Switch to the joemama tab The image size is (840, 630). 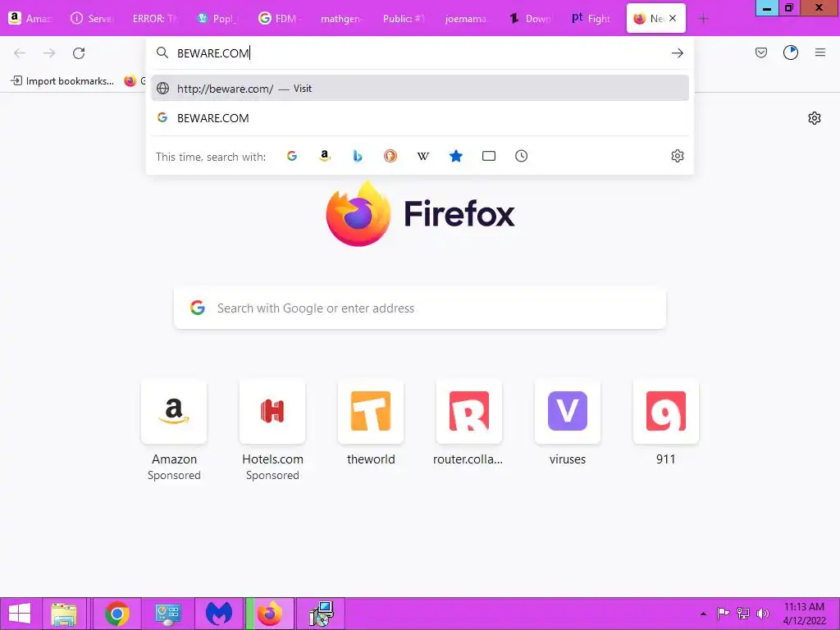(x=466, y=19)
